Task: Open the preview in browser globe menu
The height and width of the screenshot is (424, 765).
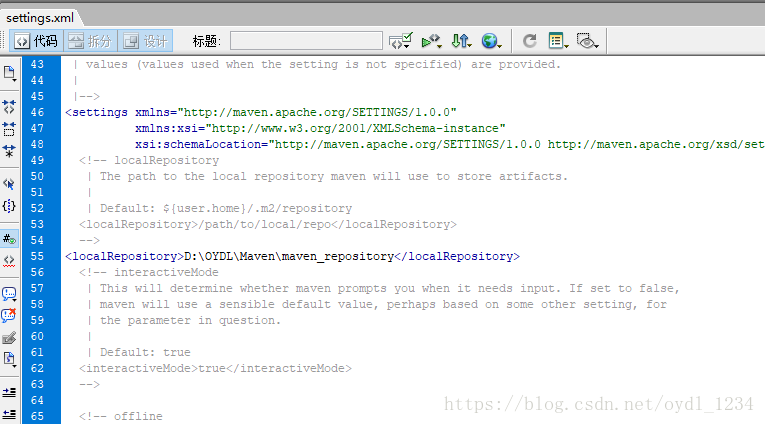Action: coord(491,41)
